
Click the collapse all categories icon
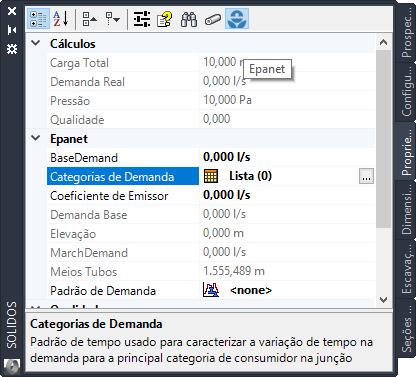(89, 19)
